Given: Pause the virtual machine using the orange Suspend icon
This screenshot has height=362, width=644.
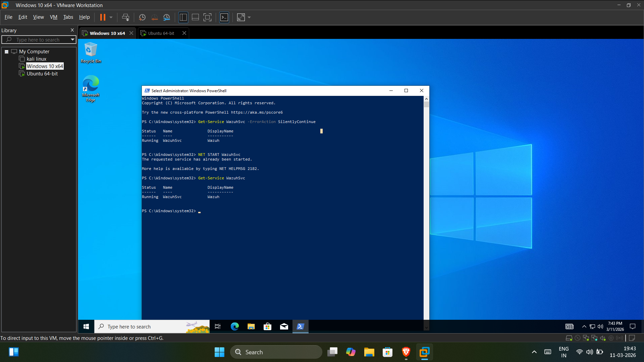Looking at the screenshot, I should (x=103, y=17).
